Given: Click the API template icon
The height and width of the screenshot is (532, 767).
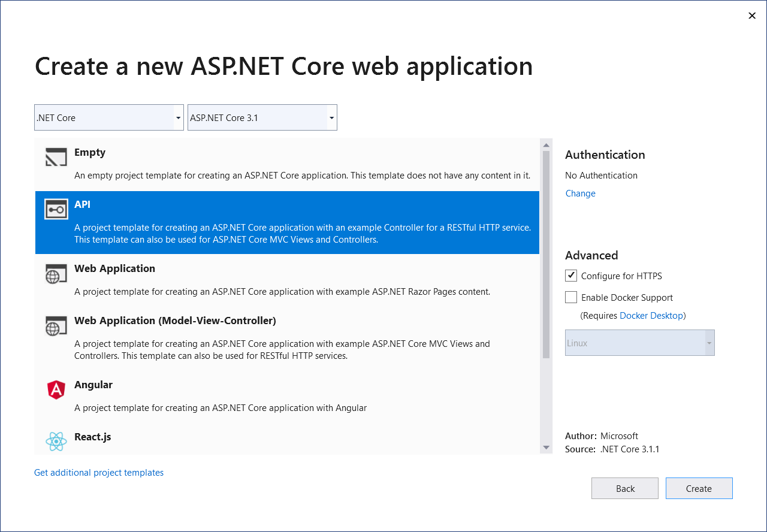Looking at the screenshot, I should tap(56, 209).
